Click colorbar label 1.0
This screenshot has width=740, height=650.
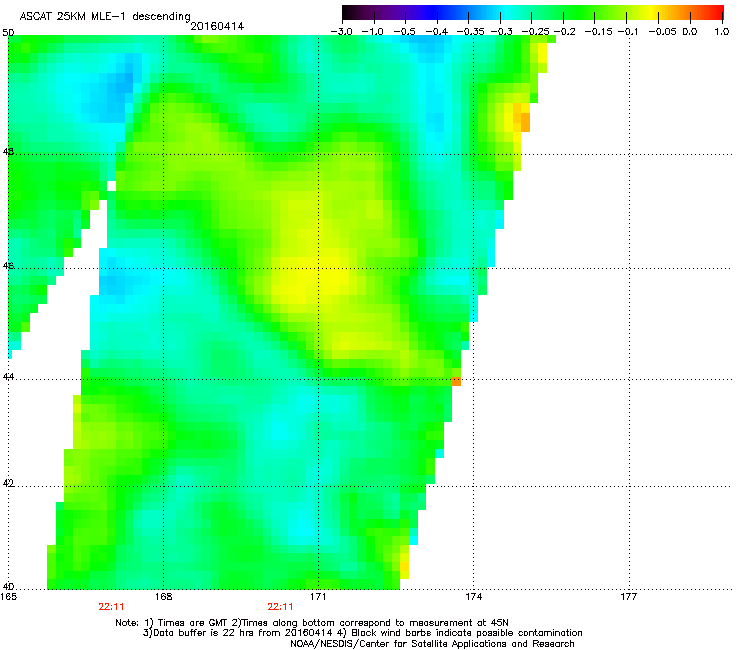click(x=722, y=32)
